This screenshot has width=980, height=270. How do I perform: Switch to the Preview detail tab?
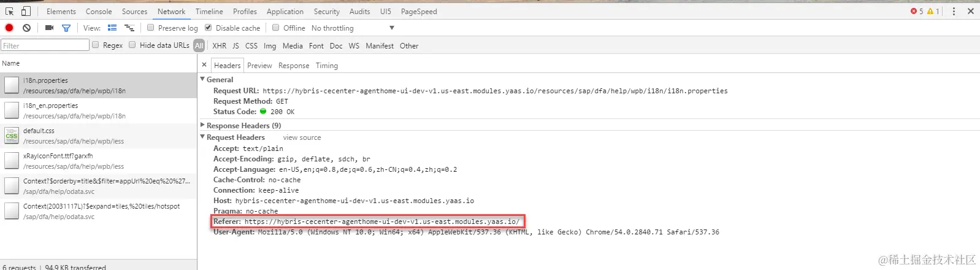[259, 66]
